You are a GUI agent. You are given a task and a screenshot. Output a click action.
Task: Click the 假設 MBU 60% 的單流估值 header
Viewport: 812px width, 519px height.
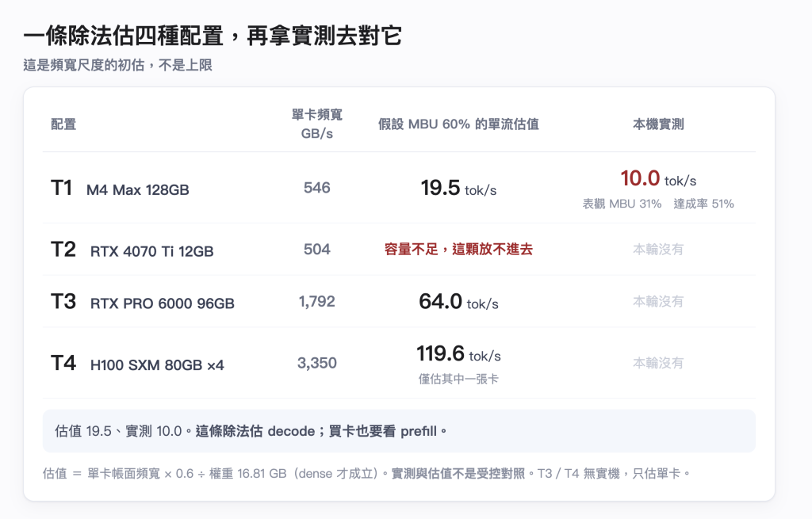coord(458,124)
